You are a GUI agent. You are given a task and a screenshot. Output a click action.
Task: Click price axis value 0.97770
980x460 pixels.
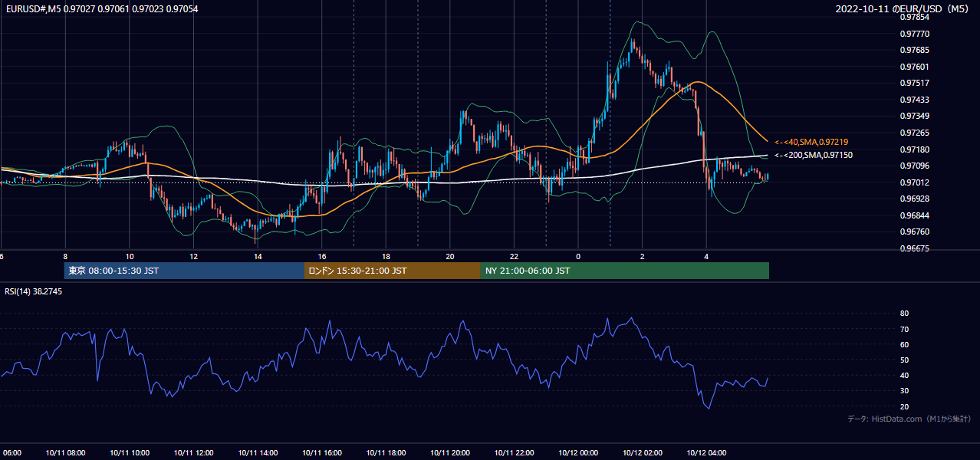click(914, 34)
